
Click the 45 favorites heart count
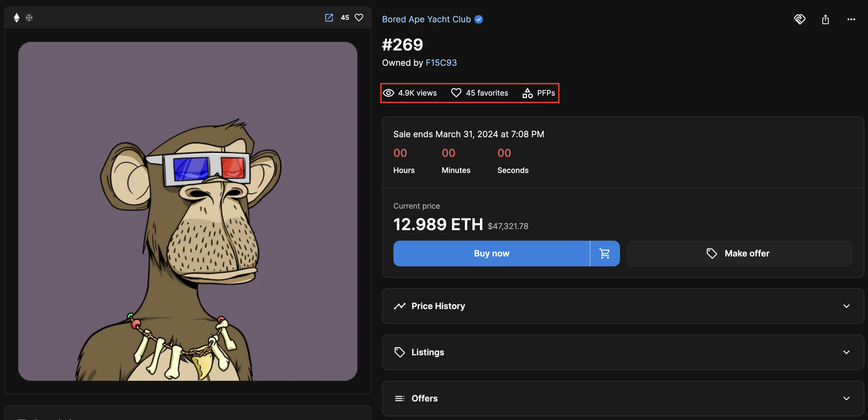click(479, 93)
